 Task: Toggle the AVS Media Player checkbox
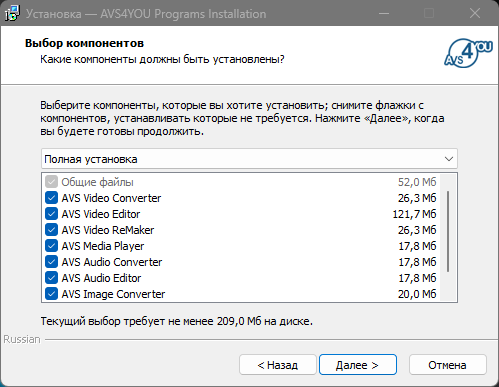click(51, 246)
